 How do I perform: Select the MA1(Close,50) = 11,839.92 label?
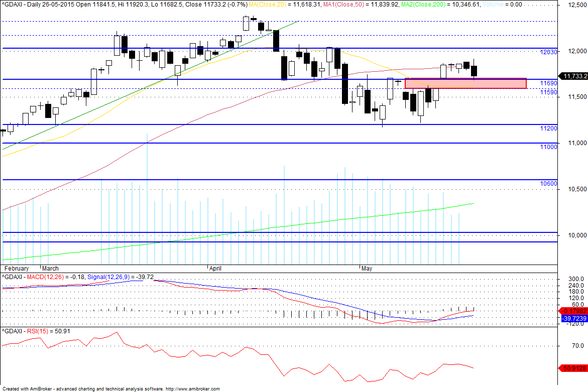pos(361,5)
